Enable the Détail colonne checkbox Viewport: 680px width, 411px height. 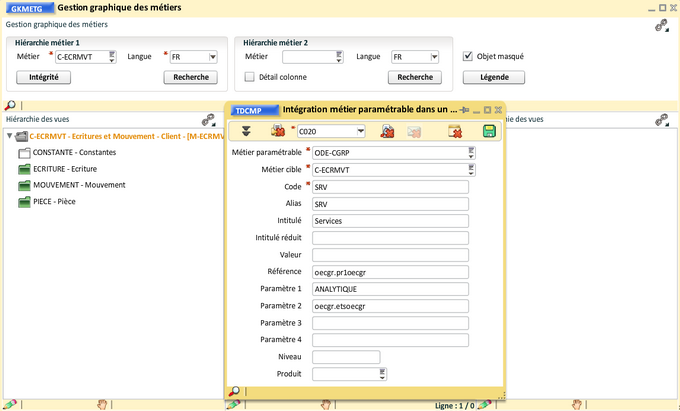(x=250, y=77)
